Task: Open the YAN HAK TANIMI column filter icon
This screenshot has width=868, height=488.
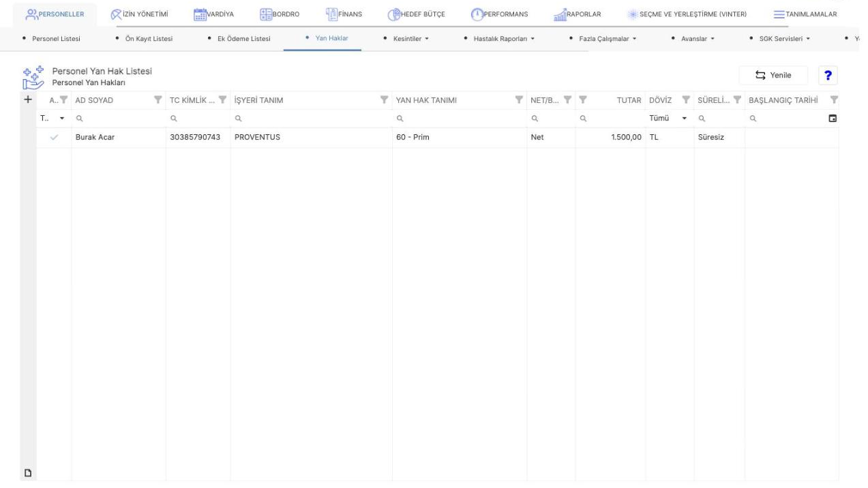Action: point(520,101)
